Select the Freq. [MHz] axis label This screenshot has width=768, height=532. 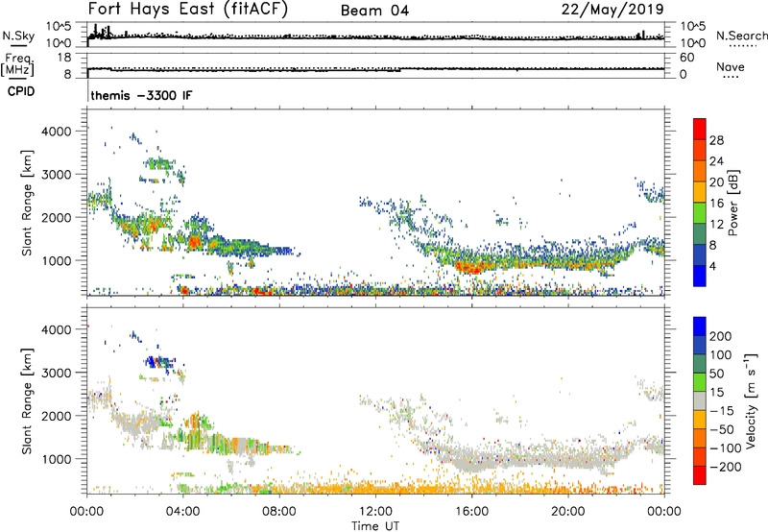tap(17, 64)
